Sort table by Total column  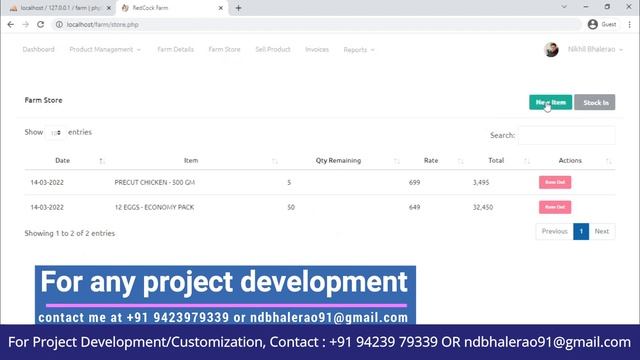point(496,160)
